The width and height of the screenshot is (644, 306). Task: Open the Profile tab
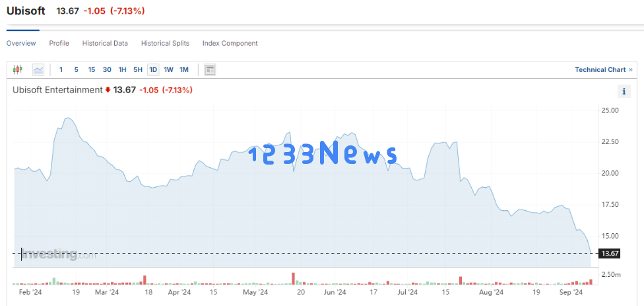(x=59, y=43)
